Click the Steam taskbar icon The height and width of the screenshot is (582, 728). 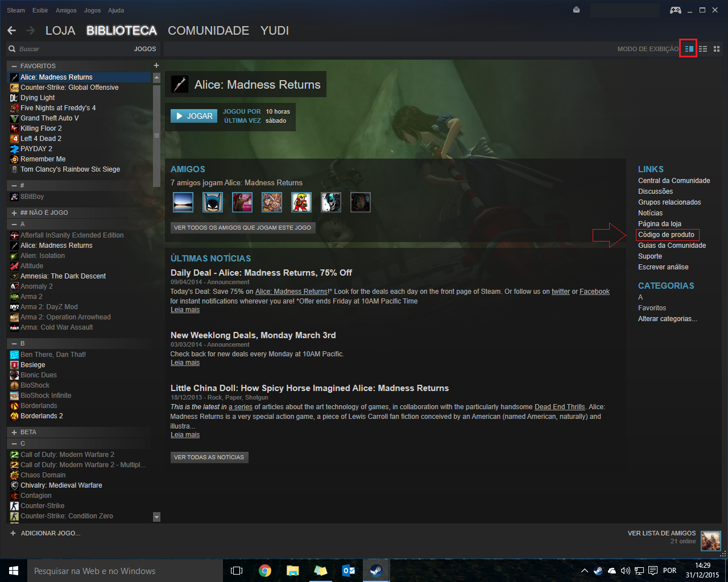(376, 571)
